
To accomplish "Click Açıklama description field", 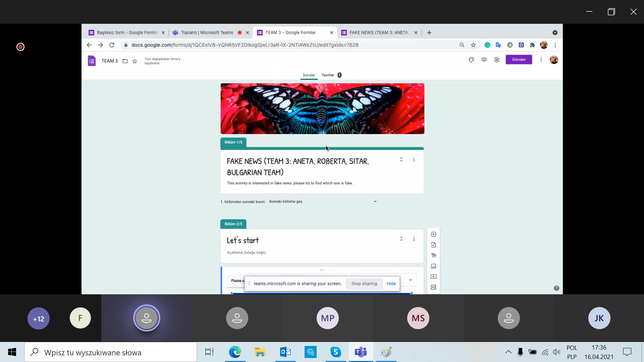I will click(247, 252).
